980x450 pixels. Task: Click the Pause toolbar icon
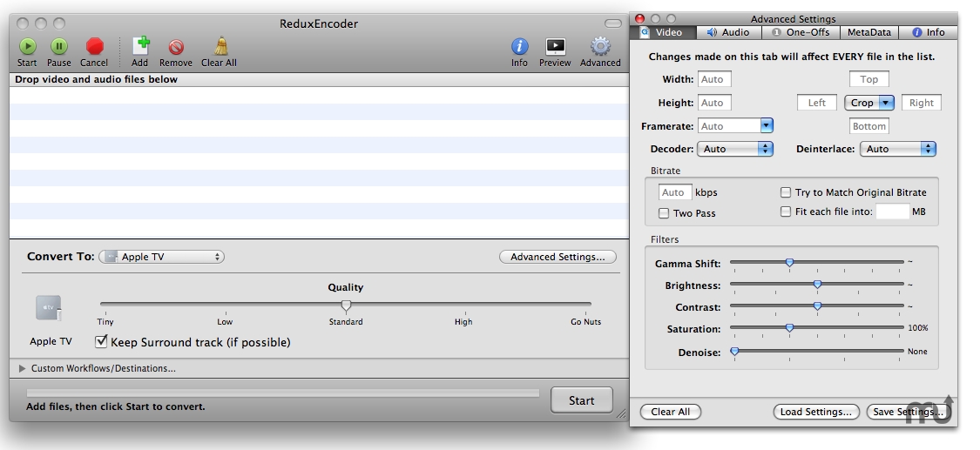pyautogui.click(x=58, y=46)
